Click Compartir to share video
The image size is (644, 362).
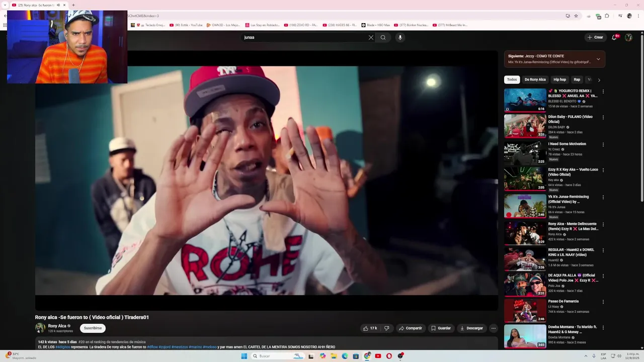(x=410, y=328)
